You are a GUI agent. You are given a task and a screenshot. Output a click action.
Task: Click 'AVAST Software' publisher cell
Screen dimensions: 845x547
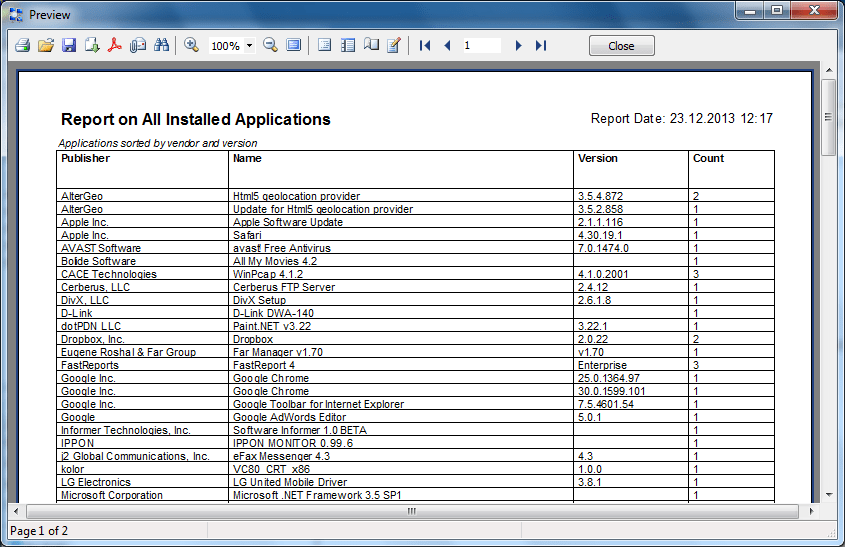coord(143,248)
